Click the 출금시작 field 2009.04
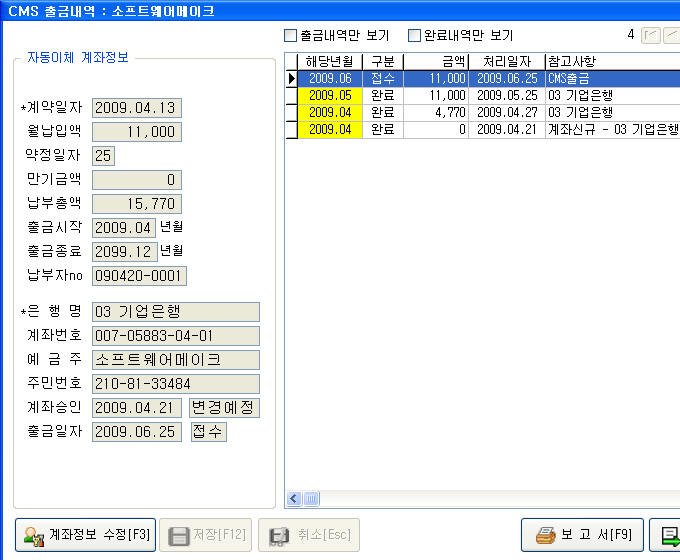 click(x=124, y=228)
